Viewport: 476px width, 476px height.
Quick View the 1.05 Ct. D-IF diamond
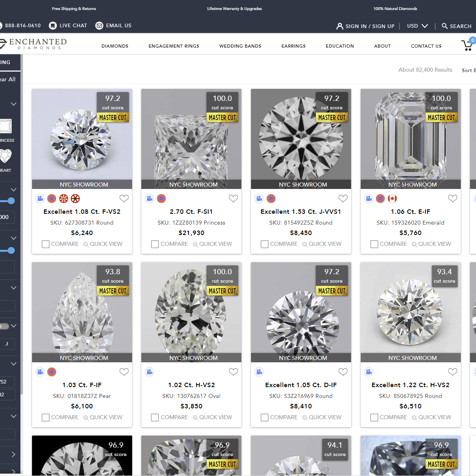tap(322, 418)
